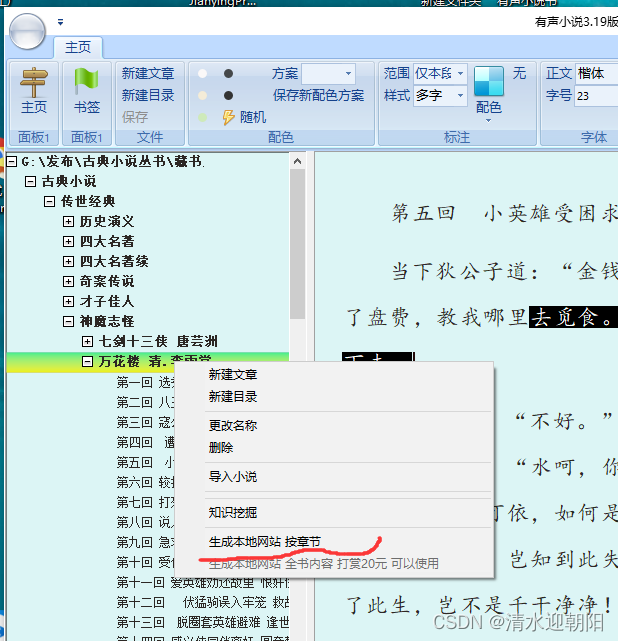
Task: Click 新建文章 in the ribbon
Action: tap(148, 74)
